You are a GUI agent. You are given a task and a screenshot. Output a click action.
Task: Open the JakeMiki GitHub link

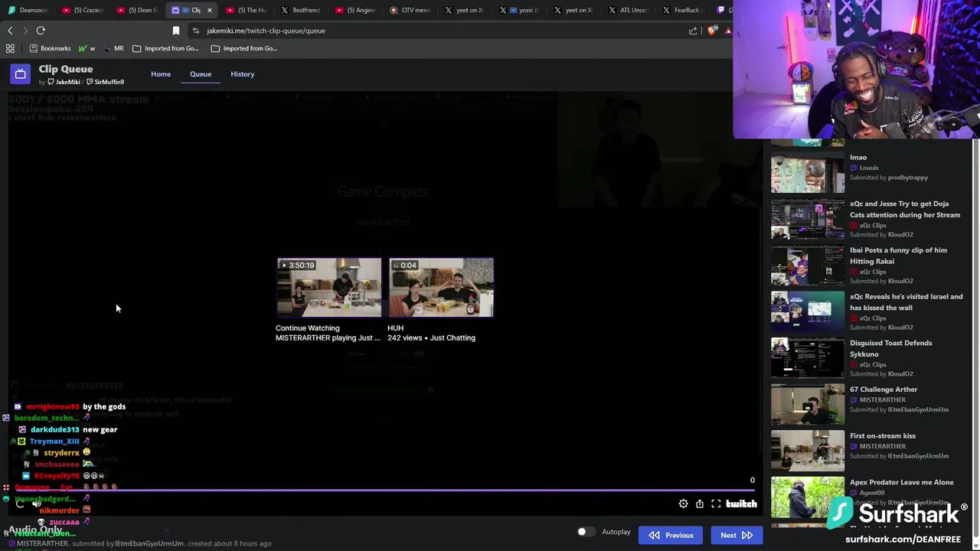pos(64,82)
